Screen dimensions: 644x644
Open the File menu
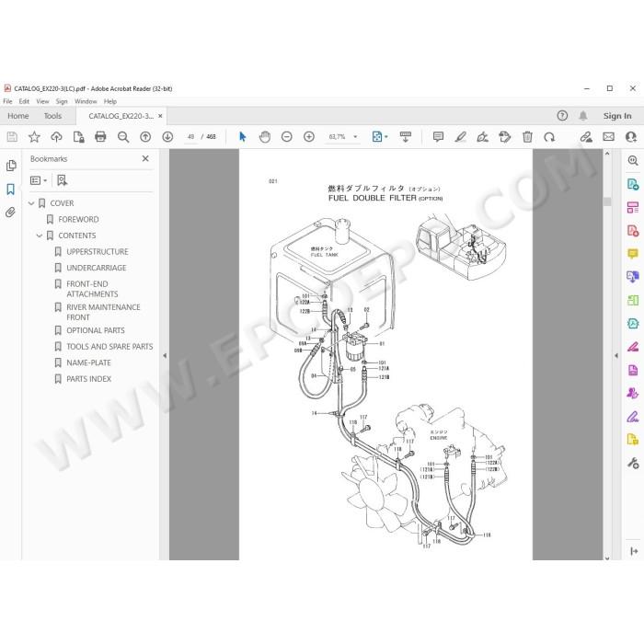coord(7,101)
